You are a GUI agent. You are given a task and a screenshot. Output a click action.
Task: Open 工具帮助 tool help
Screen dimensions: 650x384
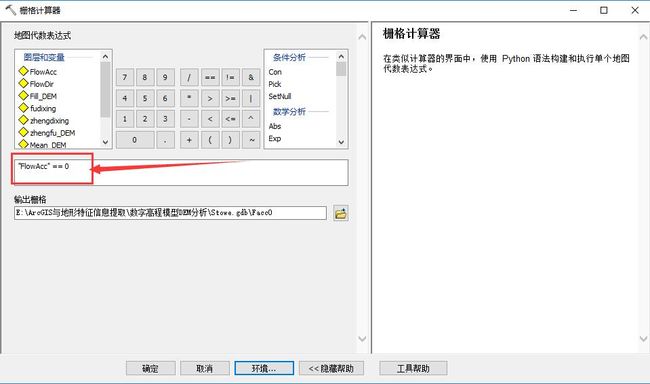(413, 368)
